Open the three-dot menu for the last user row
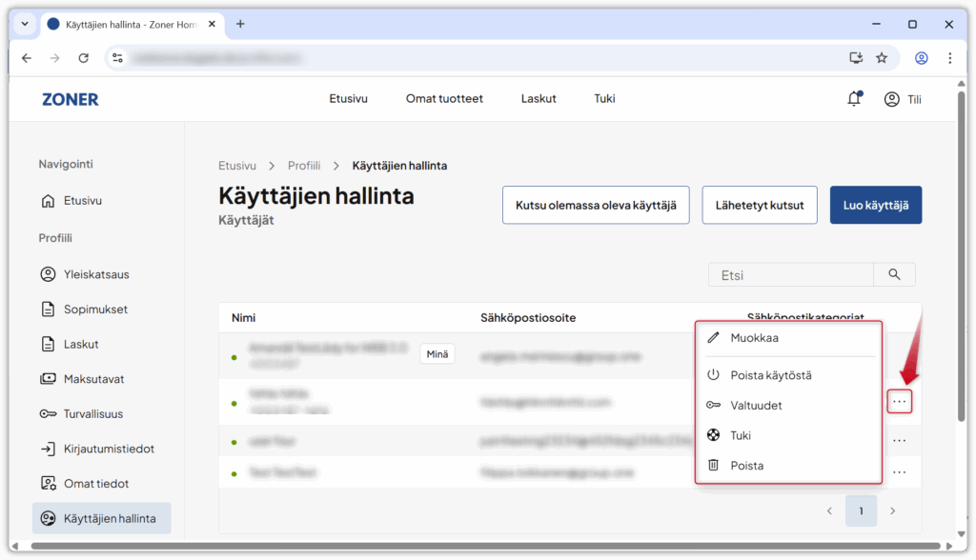The image size is (976, 560). 899,472
